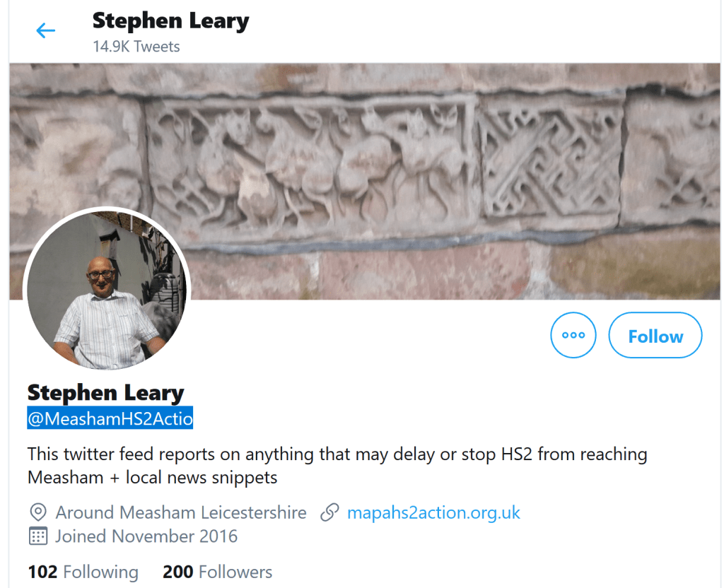Click the bold Stephen Leary profile name

(106, 393)
